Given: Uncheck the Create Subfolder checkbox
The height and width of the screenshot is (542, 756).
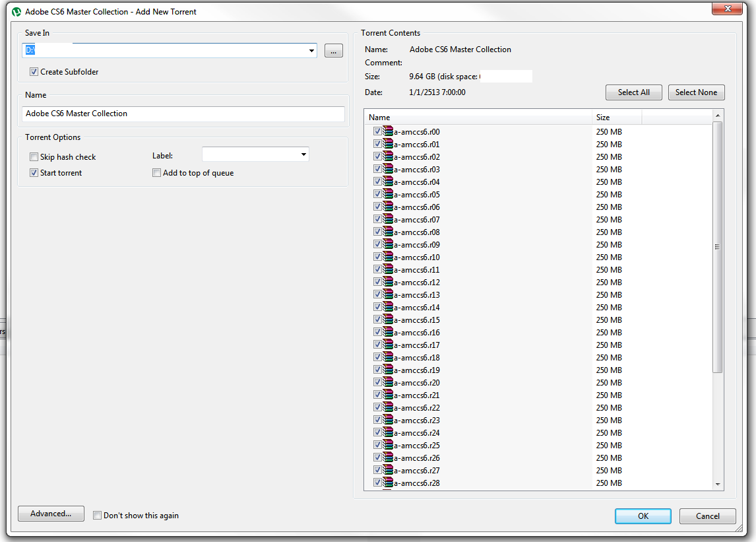Looking at the screenshot, I should tap(34, 71).
